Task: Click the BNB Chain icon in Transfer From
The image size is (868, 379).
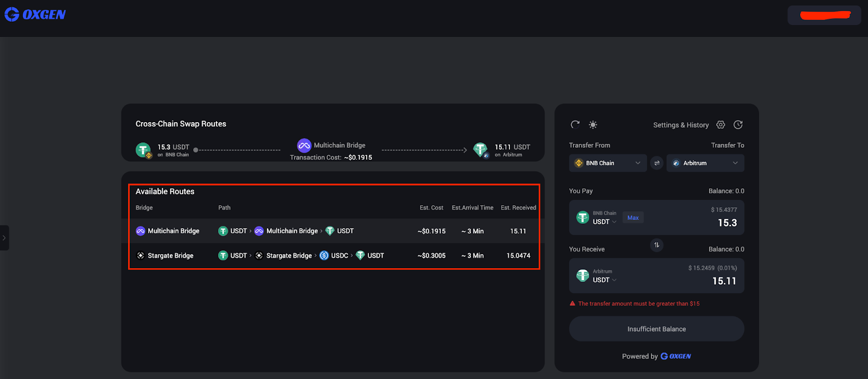Action: point(579,163)
